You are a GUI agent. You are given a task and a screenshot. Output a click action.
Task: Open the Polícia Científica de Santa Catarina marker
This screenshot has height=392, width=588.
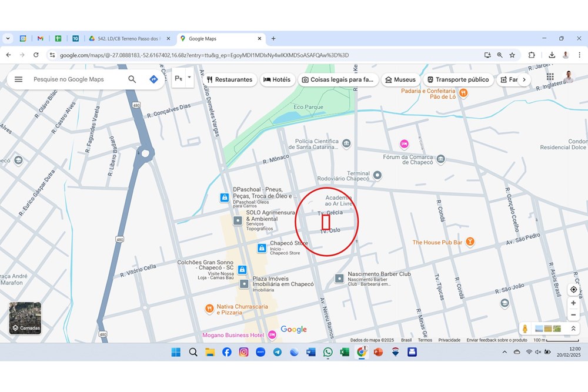click(346, 143)
